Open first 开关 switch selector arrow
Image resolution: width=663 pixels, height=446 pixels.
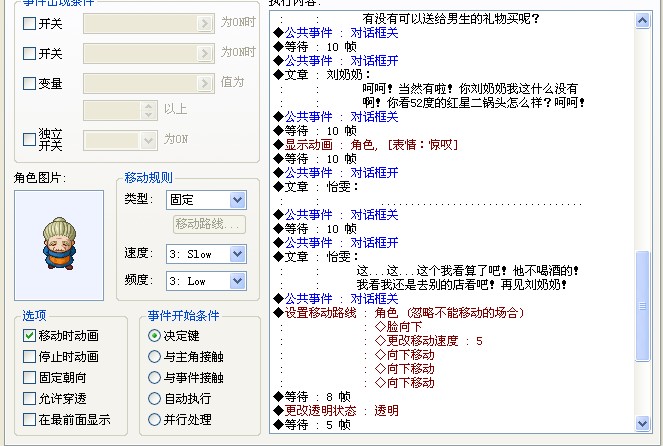(x=205, y=23)
